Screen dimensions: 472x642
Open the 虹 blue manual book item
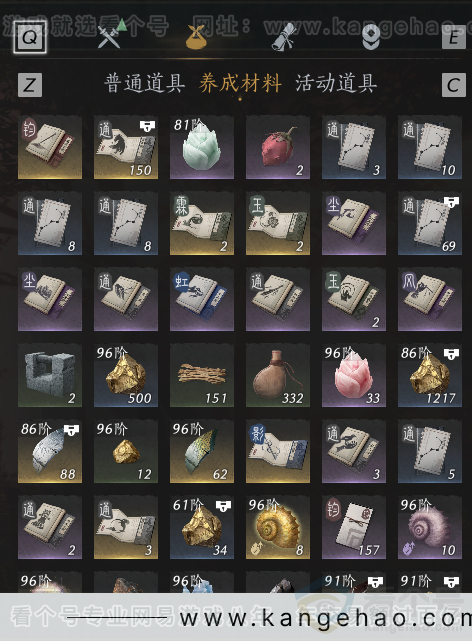click(x=202, y=299)
